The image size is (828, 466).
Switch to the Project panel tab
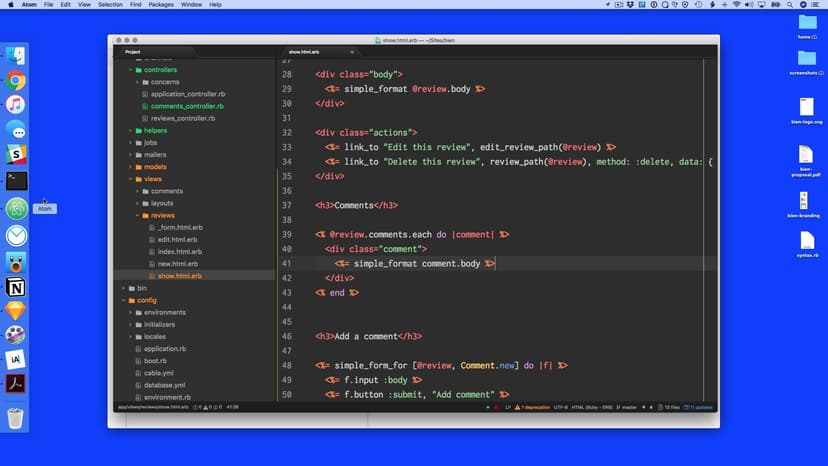(132, 51)
